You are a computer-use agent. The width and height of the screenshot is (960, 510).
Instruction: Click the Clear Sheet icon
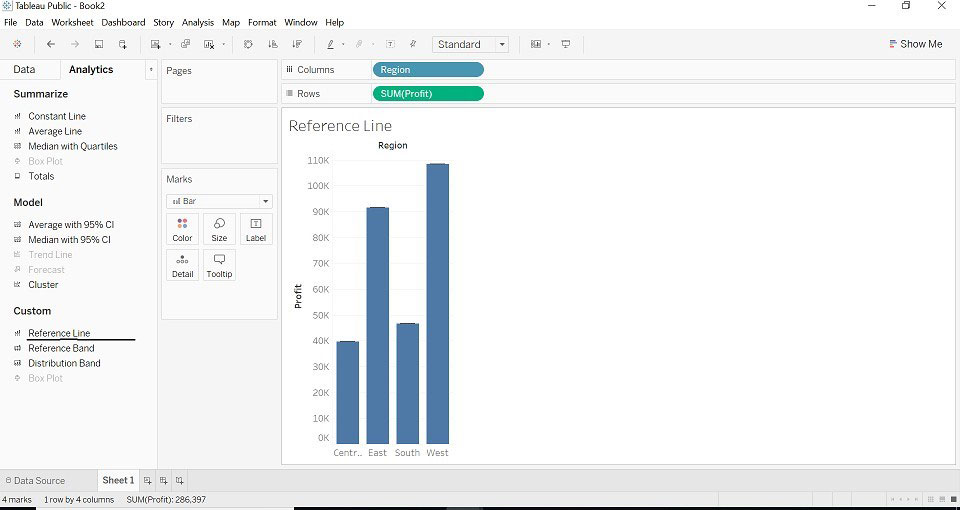[x=209, y=44]
